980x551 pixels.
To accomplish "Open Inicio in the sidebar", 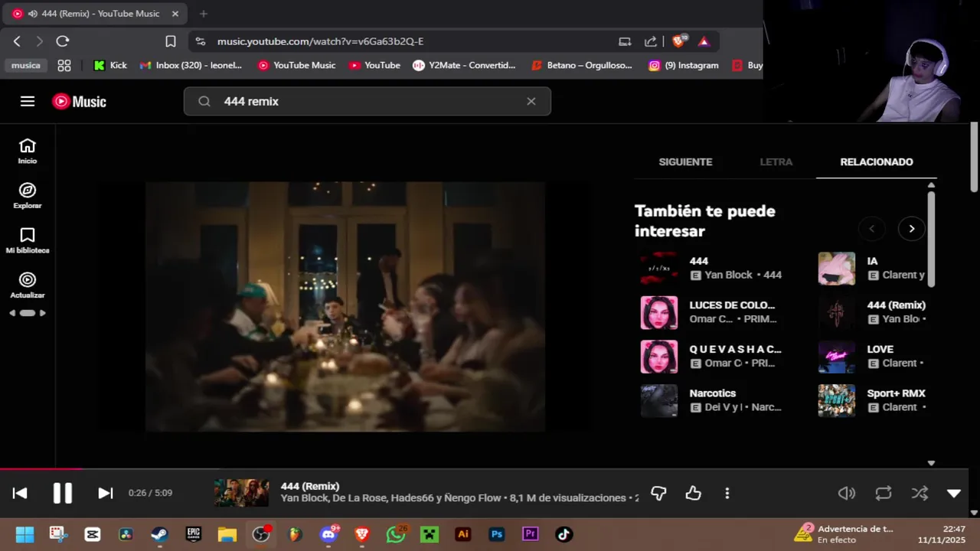I will point(28,152).
